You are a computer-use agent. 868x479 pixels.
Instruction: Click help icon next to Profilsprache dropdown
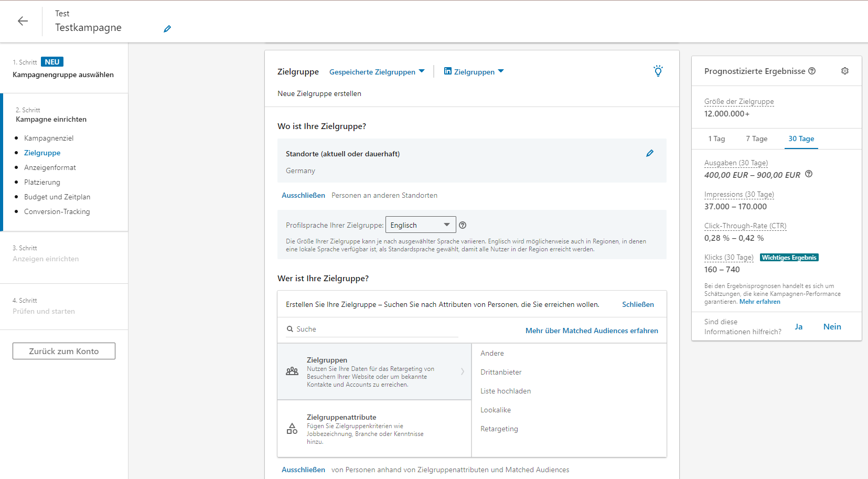click(463, 225)
